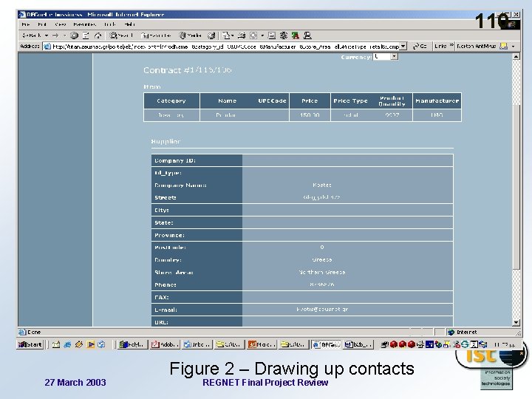Click the Product Quantity column header
The height and width of the screenshot is (399, 532).
pyautogui.click(x=392, y=100)
